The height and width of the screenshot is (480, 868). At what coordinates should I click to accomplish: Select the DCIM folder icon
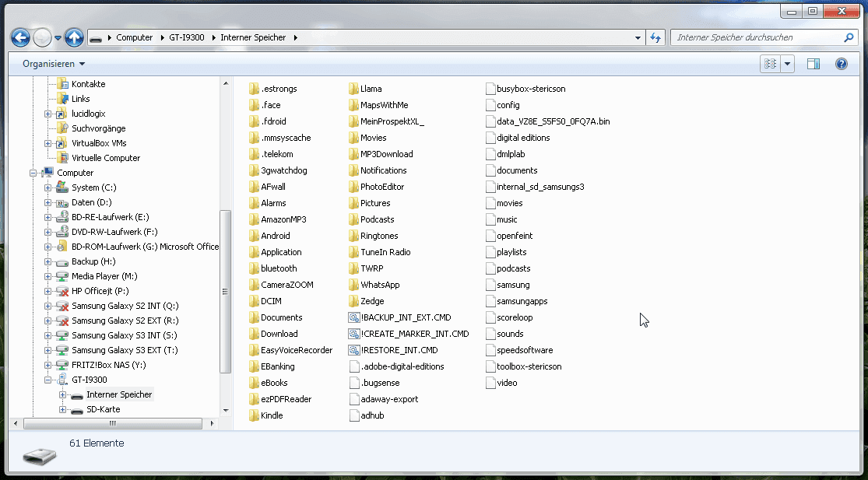tap(254, 301)
